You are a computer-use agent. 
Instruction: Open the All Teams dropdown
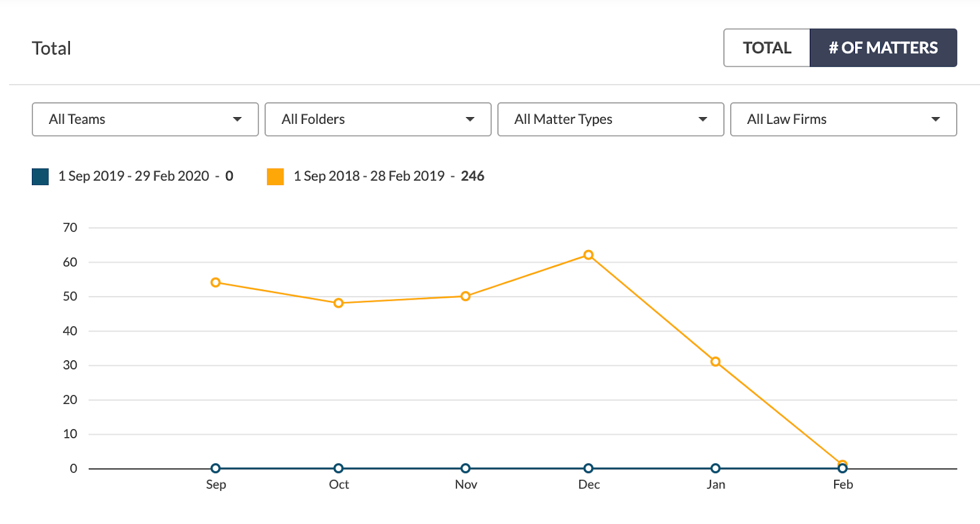pyautogui.click(x=145, y=120)
